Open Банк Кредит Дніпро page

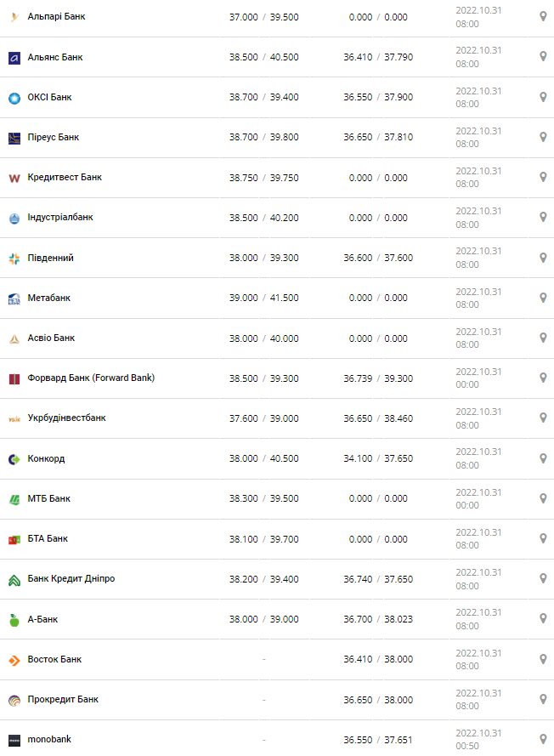71,578
